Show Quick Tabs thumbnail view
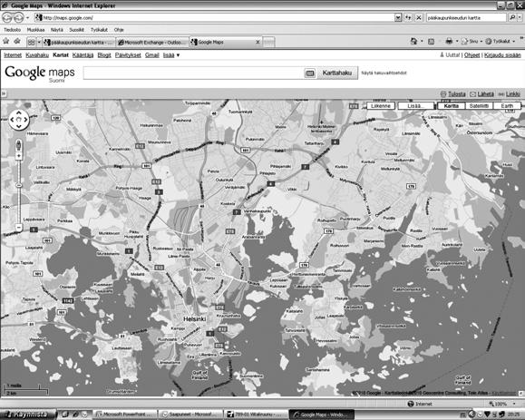Viewport: 525px width, 420px height. click(x=31, y=43)
